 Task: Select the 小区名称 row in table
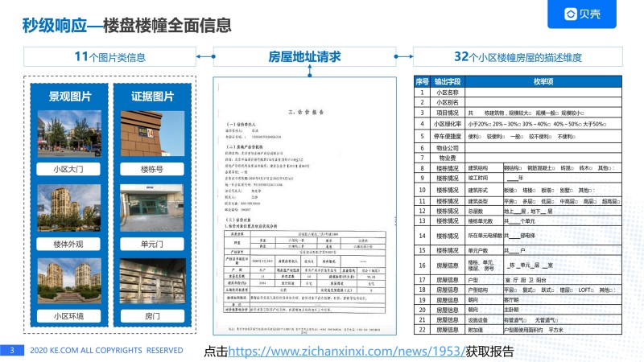518,93
